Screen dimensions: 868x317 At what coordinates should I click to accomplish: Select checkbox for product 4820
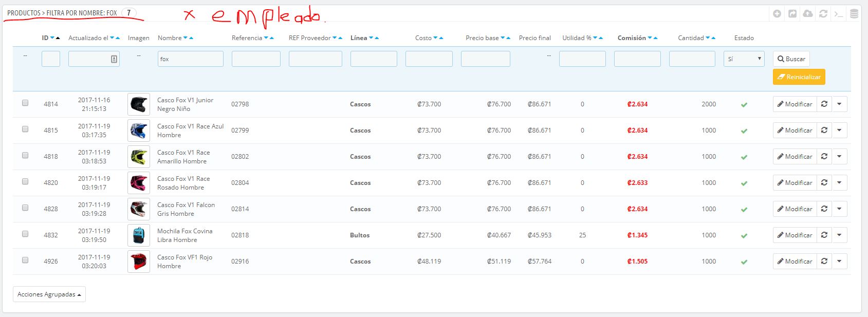(25, 181)
